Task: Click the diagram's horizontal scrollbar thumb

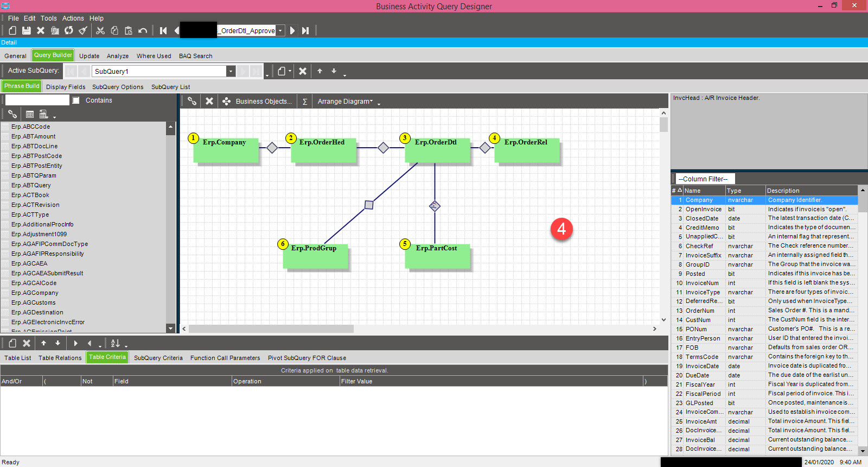Action: coord(271,329)
